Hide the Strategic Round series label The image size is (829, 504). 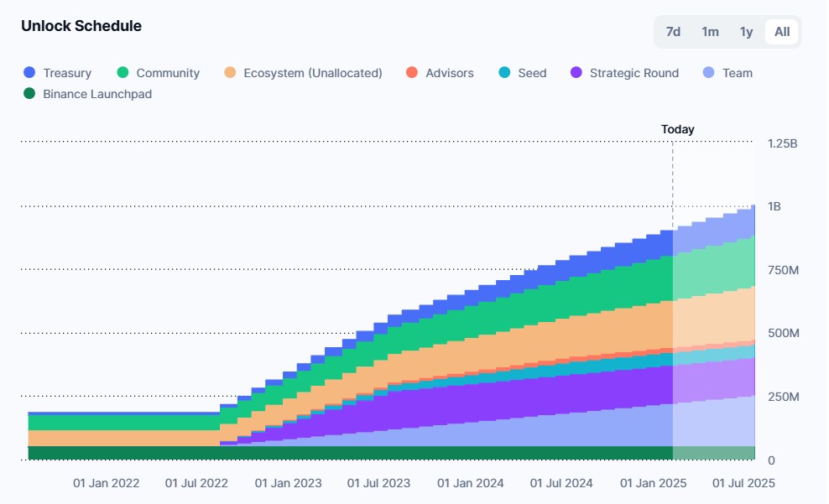(634, 73)
